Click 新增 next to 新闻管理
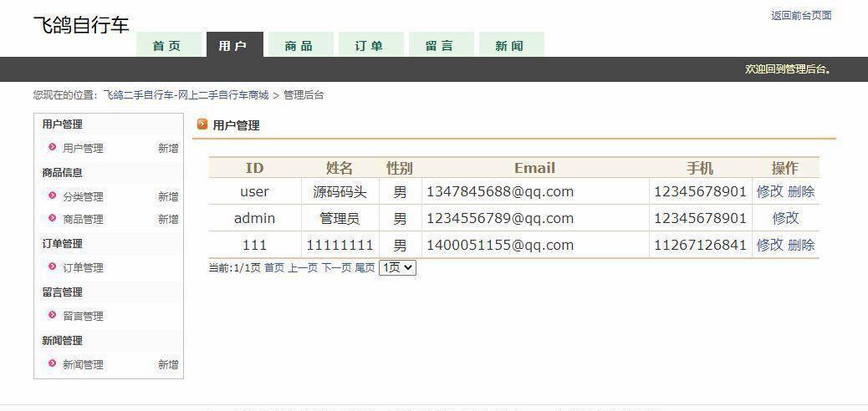868x411 pixels. (168, 365)
